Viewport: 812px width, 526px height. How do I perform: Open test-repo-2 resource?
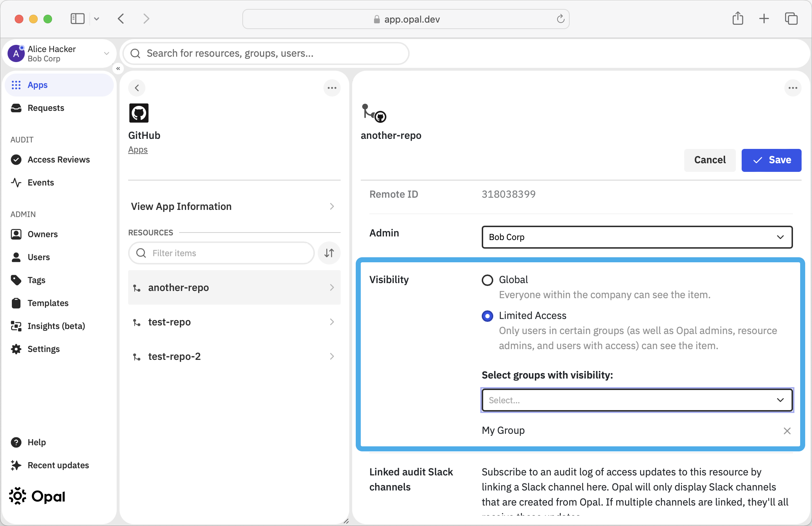[x=234, y=356]
